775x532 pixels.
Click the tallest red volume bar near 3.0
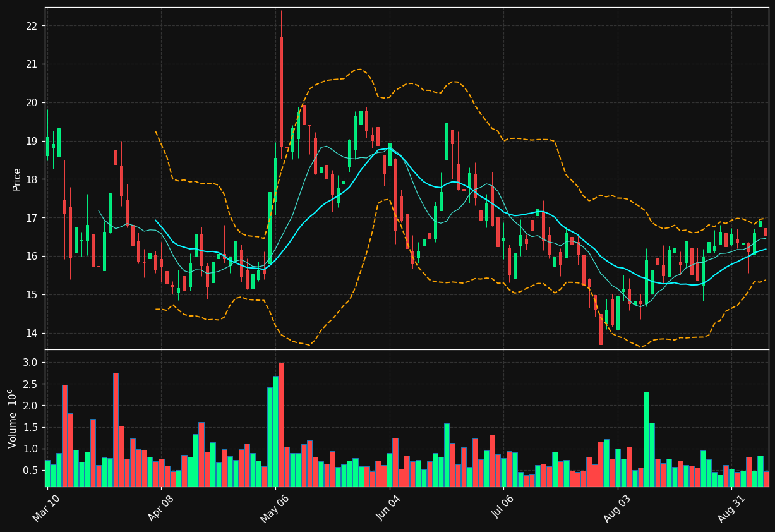click(x=281, y=425)
